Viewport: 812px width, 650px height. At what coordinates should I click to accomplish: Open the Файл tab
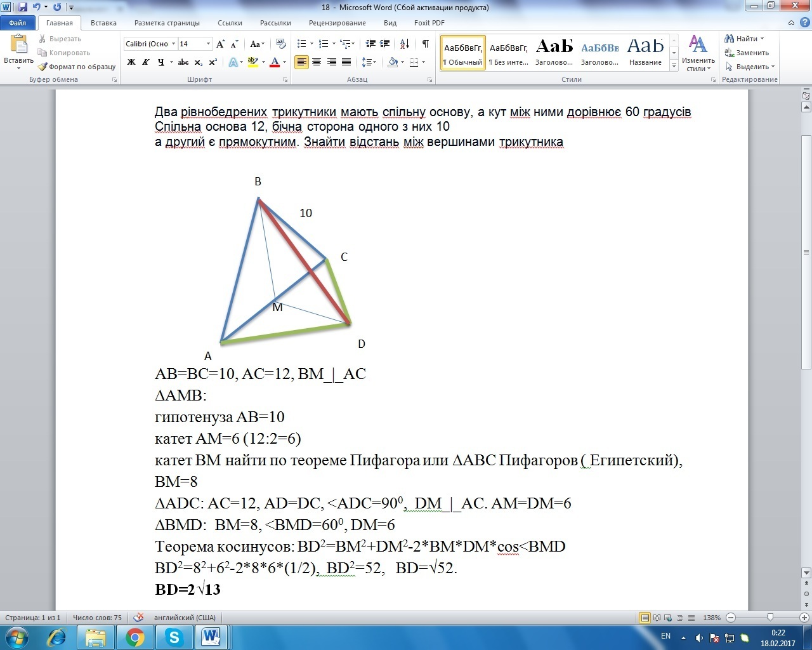[18, 23]
